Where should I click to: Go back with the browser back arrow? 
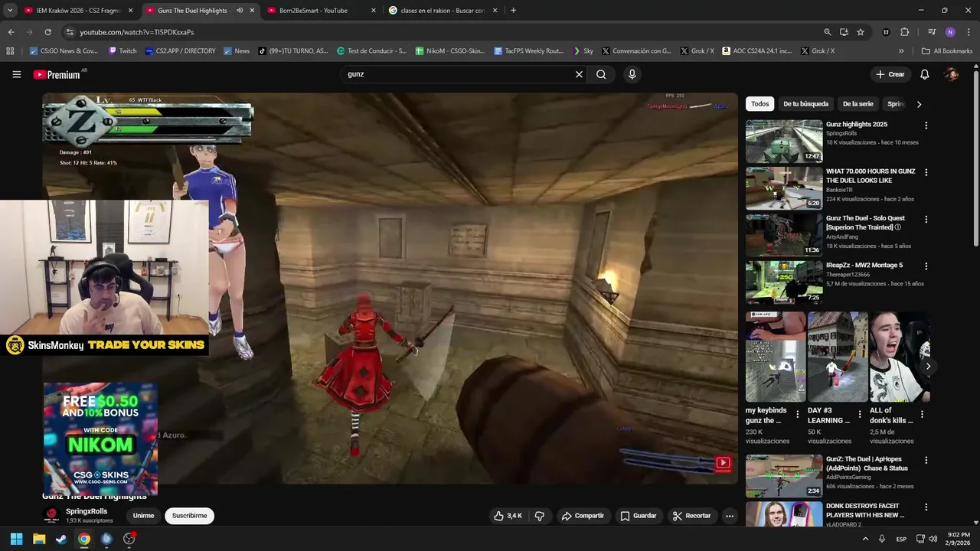tap(11, 32)
